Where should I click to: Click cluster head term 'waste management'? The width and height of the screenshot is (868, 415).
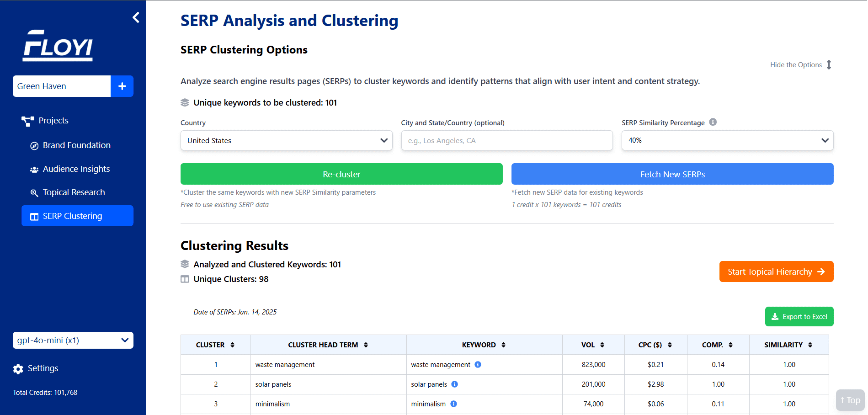(x=285, y=364)
